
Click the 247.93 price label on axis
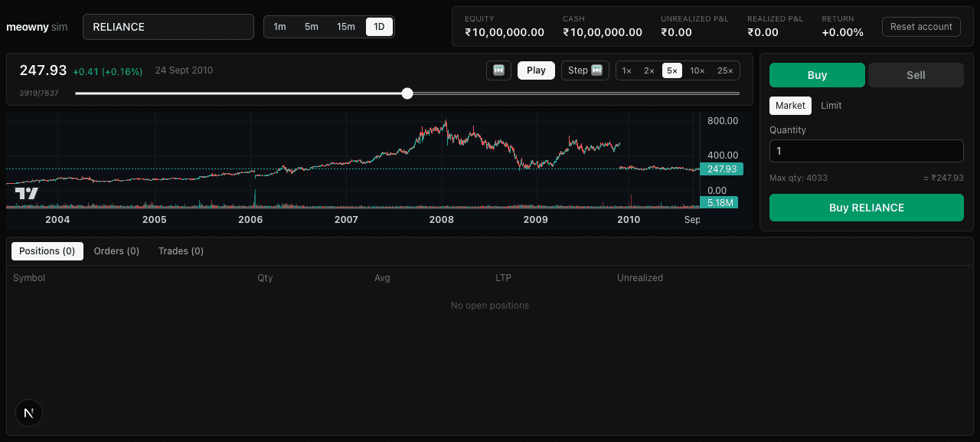point(722,169)
